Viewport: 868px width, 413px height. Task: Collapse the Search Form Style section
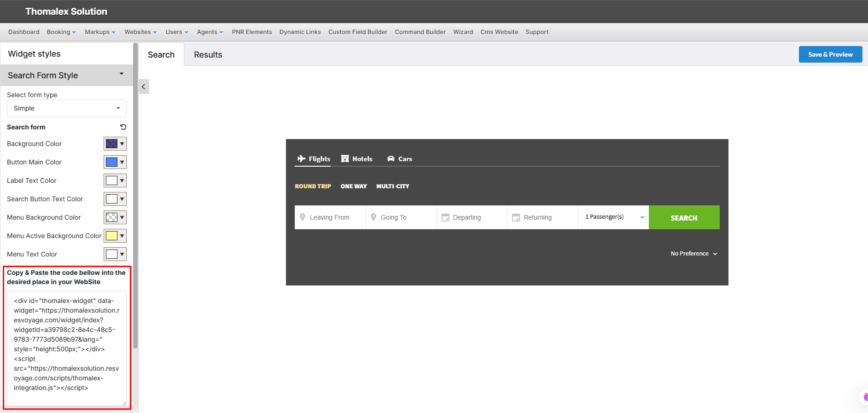point(67,75)
